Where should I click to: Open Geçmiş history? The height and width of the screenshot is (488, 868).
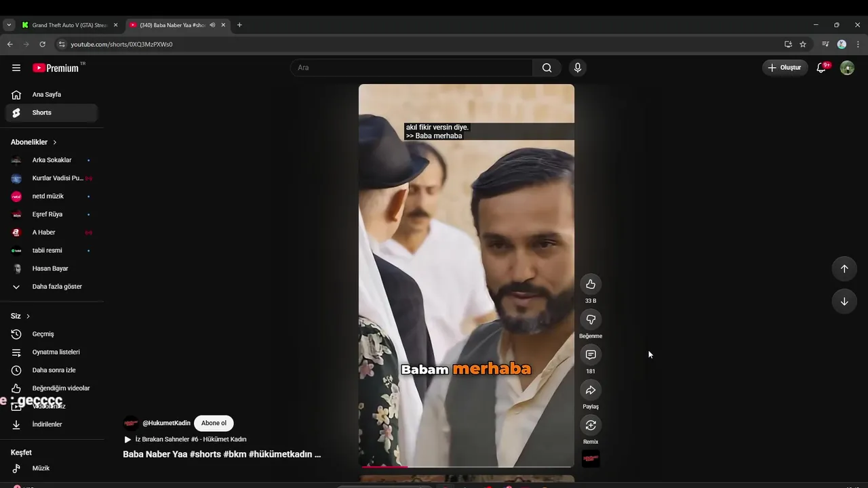(52, 334)
